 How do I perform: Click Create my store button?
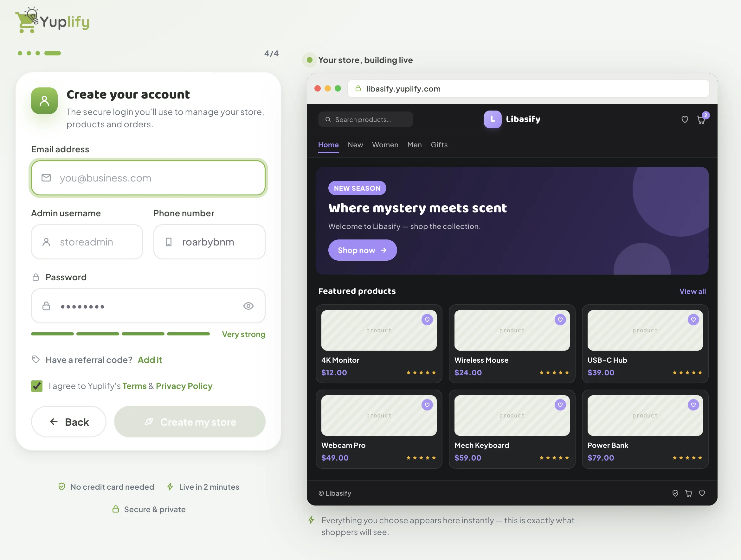[190, 422]
